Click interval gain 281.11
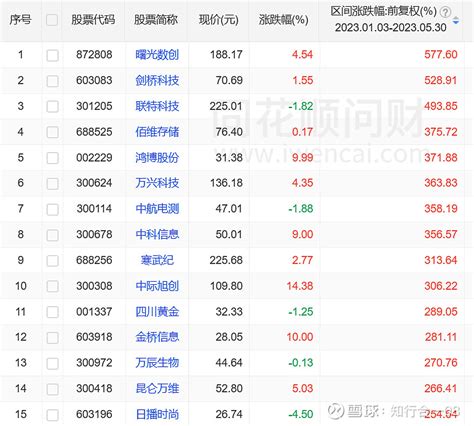474x426 pixels. pos(441,337)
